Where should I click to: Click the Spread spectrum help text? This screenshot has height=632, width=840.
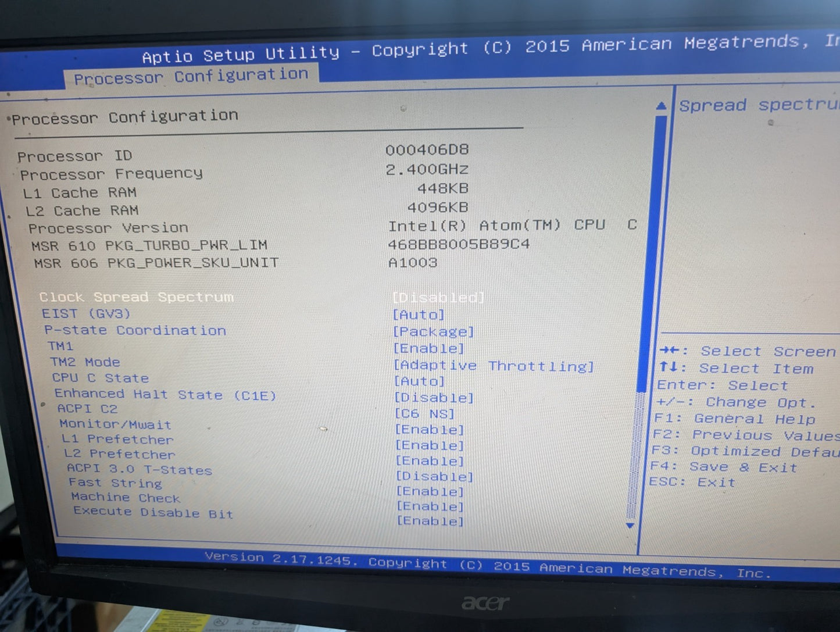pyautogui.click(x=759, y=105)
